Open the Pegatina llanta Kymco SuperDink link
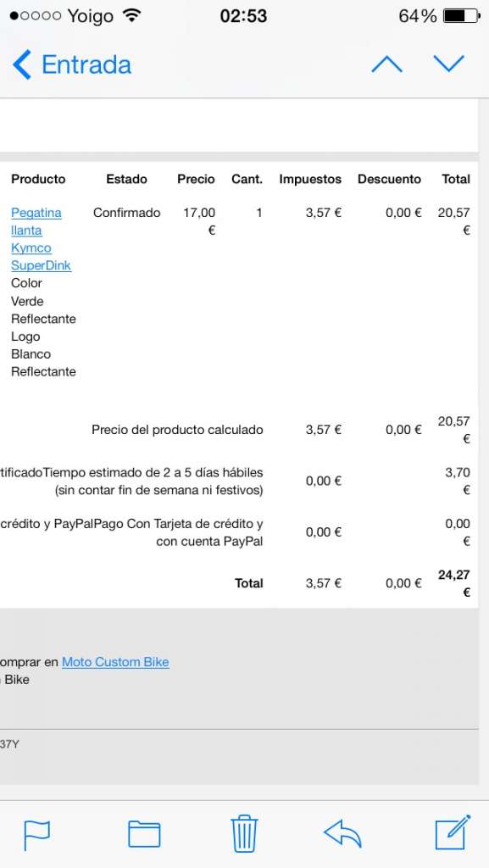Screen dimensions: 489x868 (x=41, y=239)
